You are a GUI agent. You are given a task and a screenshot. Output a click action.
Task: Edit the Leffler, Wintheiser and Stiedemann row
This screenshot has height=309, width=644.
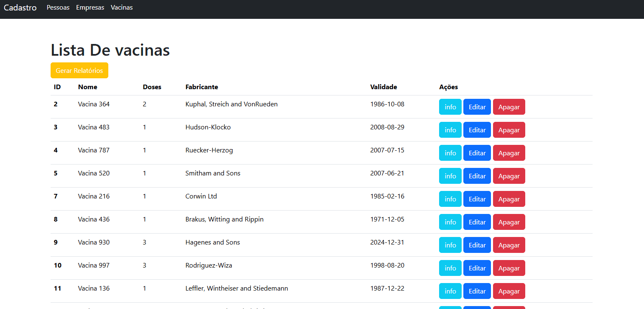[x=477, y=291]
